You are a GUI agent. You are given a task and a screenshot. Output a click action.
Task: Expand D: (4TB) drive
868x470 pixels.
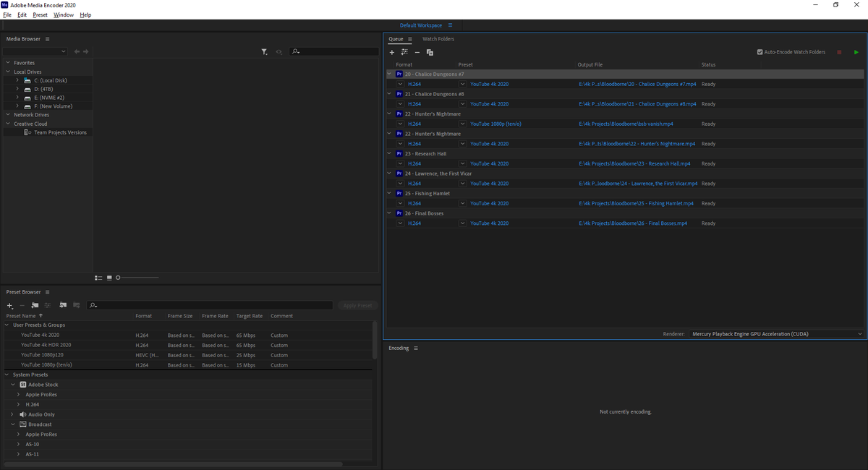(x=17, y=89)
